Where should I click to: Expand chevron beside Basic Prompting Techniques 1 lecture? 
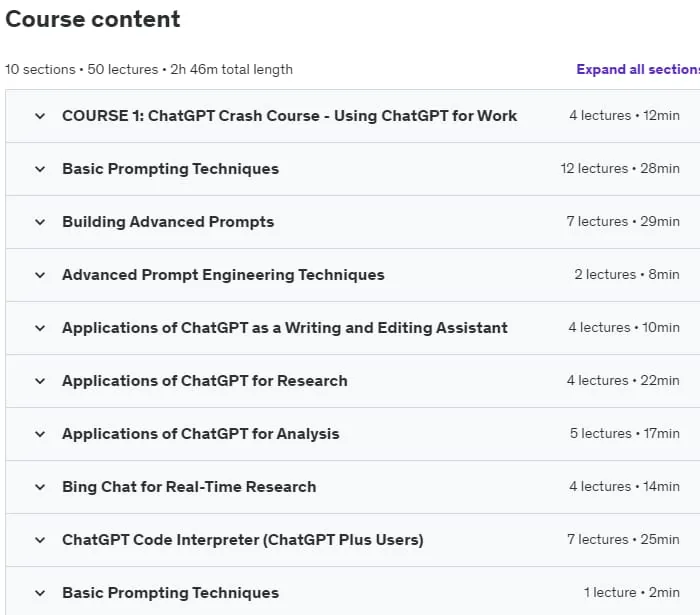point(40,593)
